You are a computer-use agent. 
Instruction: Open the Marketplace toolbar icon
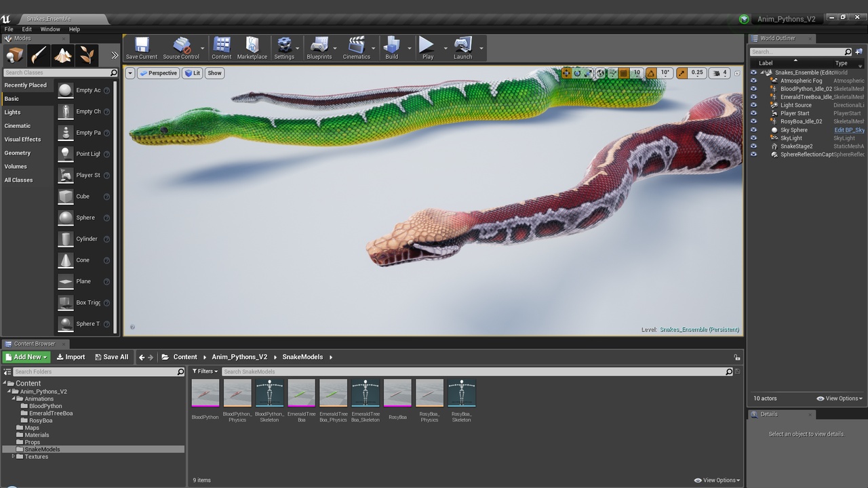[252, 48]
